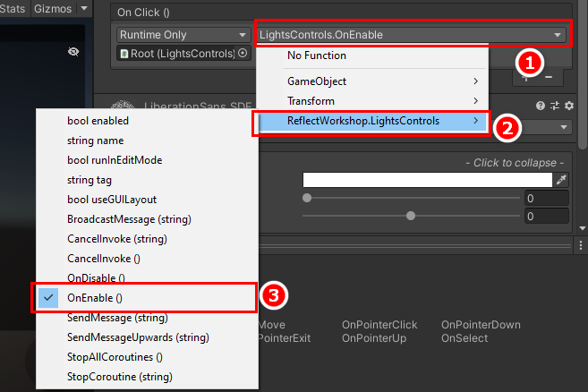Click the OnPointerUp event label
The width and height of the screenshot is (588, 392).
(374, 338)
